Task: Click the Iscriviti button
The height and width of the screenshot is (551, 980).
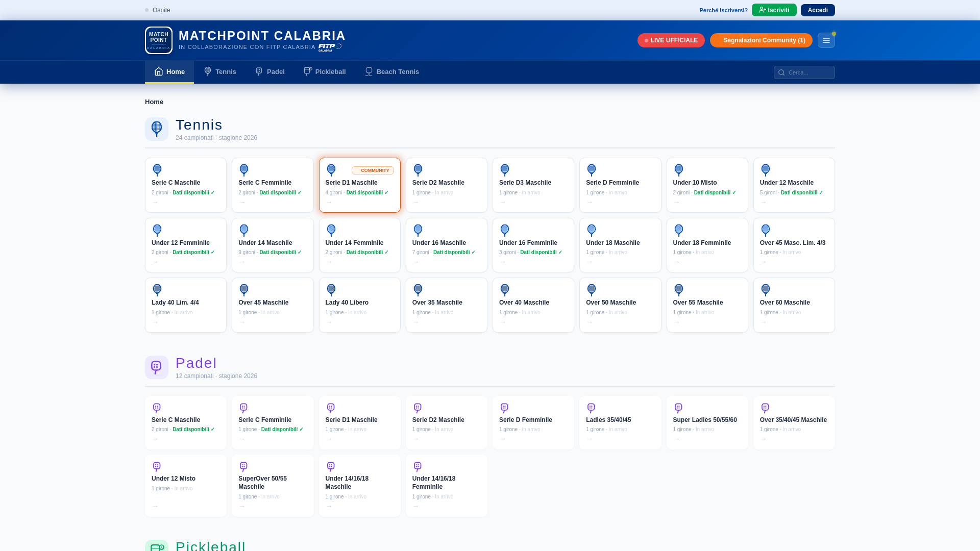Action: (x=774, y=10)
